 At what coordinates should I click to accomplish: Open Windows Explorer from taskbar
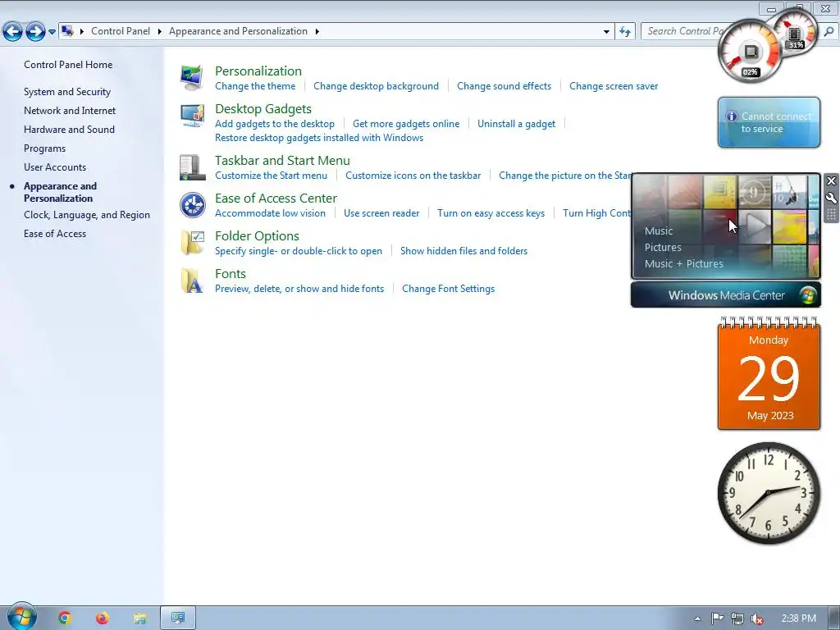click(139, 619)
